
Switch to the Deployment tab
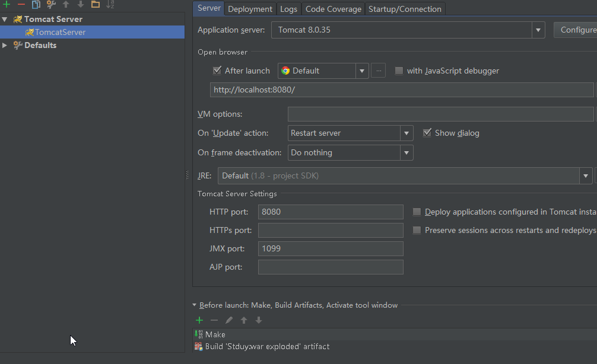click(250, 9)
